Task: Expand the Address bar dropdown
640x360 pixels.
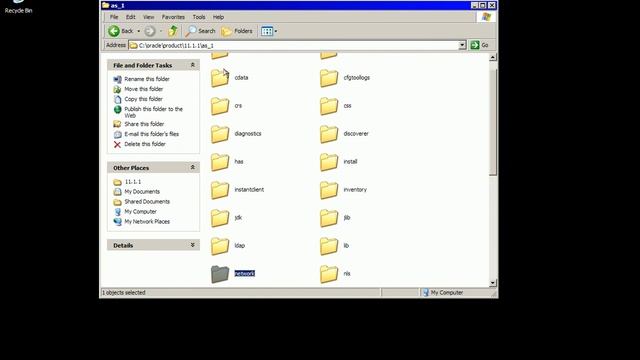Action: (x=462, y=45)
